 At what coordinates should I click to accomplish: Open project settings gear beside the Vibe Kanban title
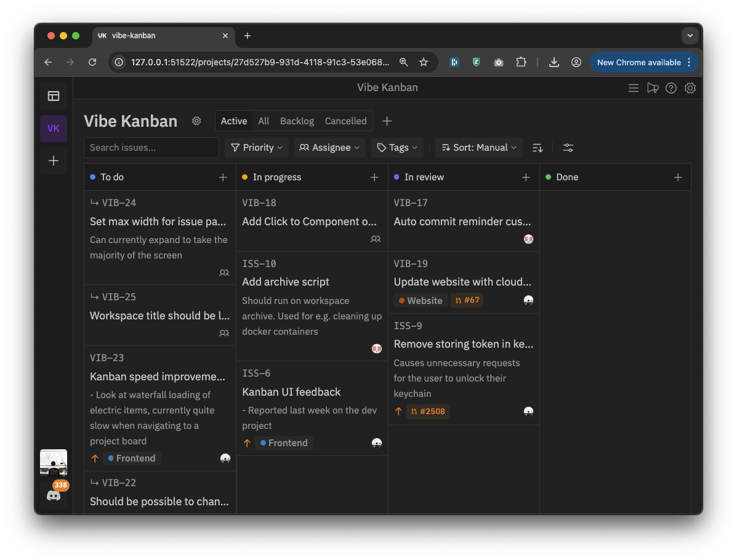tap(196, 121)
